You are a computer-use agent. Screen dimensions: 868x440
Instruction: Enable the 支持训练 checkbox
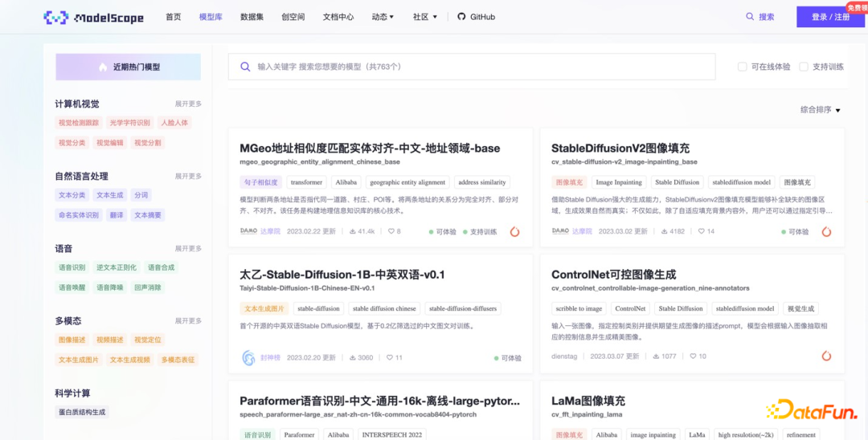pos(803,67)
